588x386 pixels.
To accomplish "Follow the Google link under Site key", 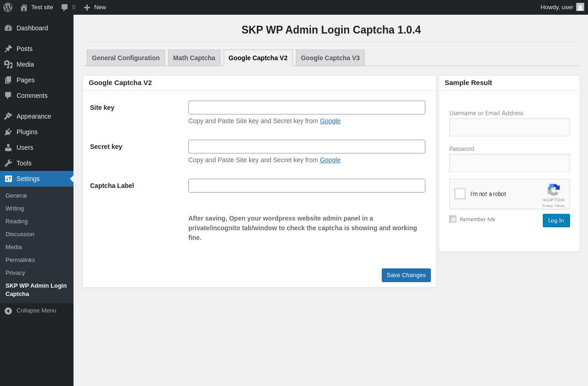I will pos(330,121).
